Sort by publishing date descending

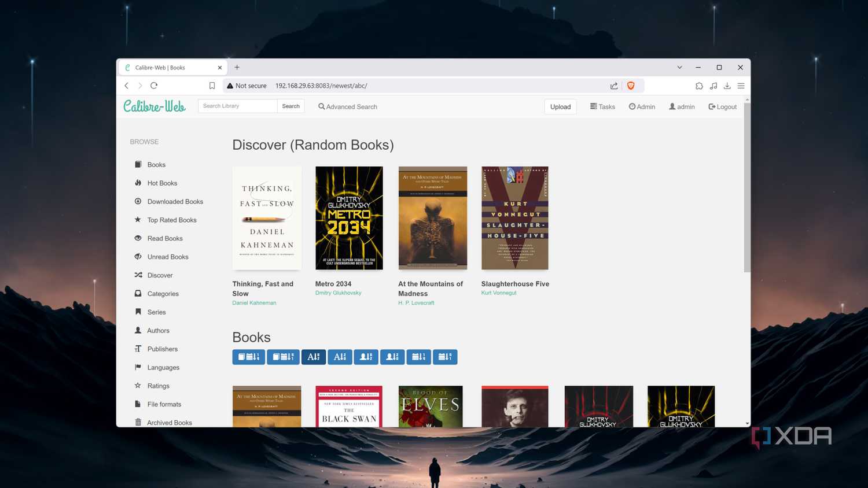pyautogui.click(x=445, y=357)
